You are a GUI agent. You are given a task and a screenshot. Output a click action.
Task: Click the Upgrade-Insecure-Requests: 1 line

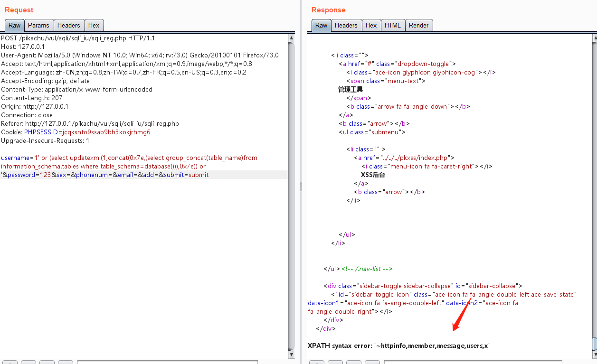[45, 140]
